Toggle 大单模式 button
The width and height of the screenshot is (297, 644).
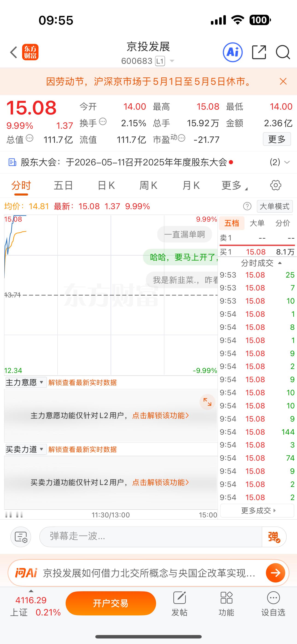tap(275, 207)
